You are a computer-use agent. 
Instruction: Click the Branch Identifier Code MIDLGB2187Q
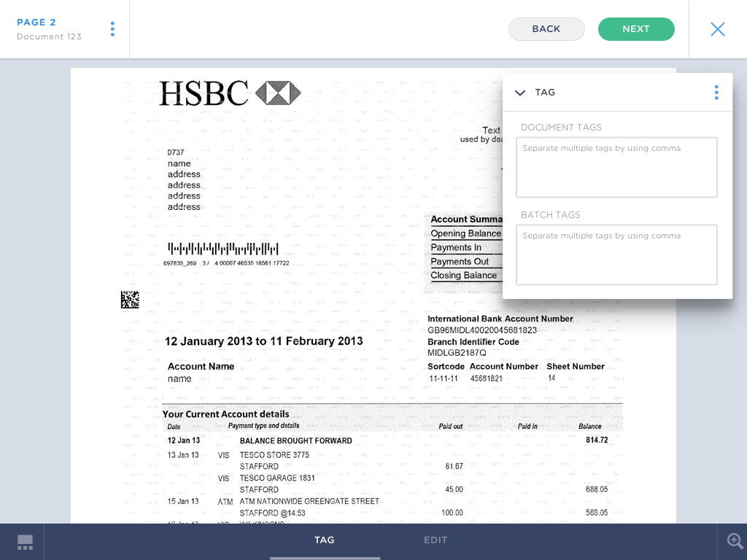click(x=457, y=353)
